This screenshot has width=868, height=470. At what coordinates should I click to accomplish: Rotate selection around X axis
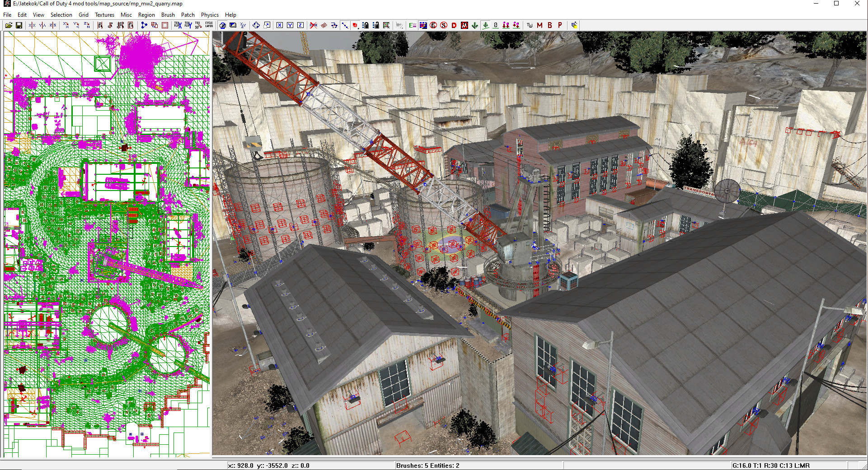66,25
